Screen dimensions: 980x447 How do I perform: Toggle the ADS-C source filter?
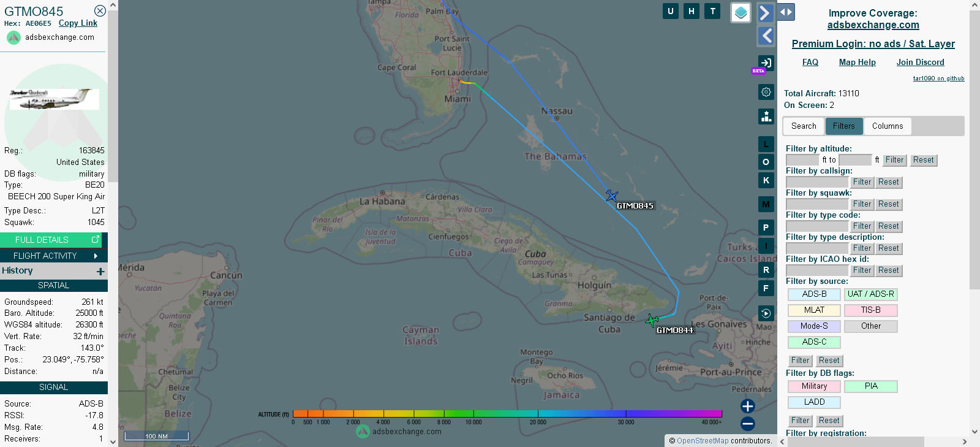click(814, 342)
